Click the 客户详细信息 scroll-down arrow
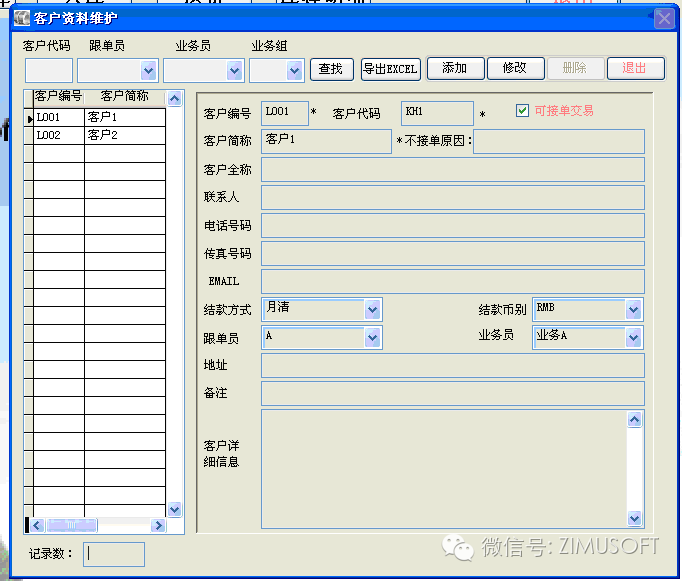The width and height of the screenshot is (682, 581). click(x=634, y=518)
